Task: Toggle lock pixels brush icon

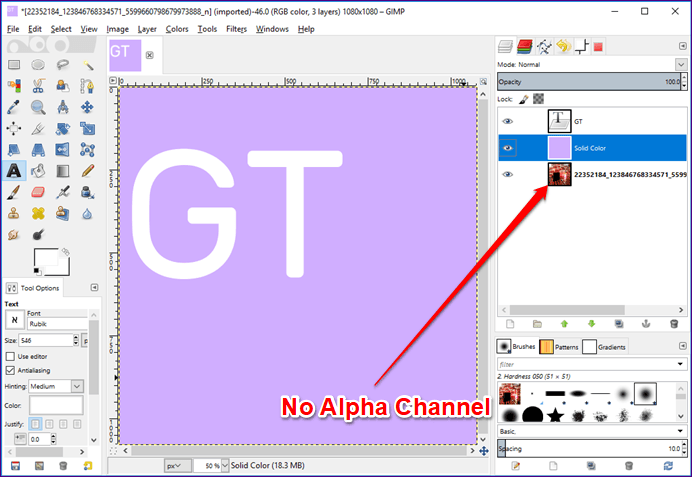Action: point(524,99)
